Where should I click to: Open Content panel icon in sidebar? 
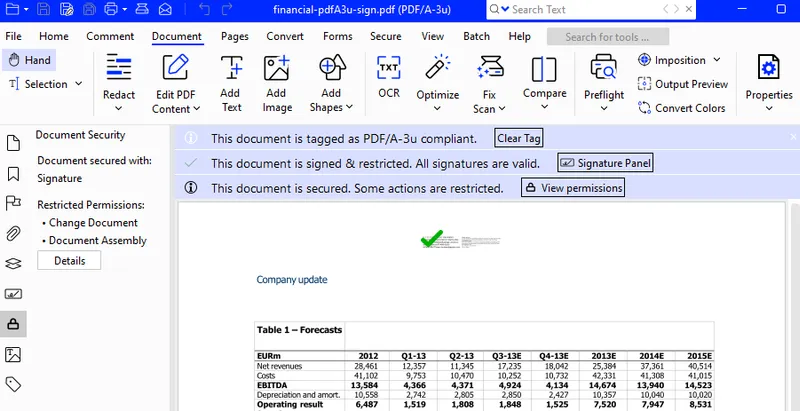(x=13, y=354)
